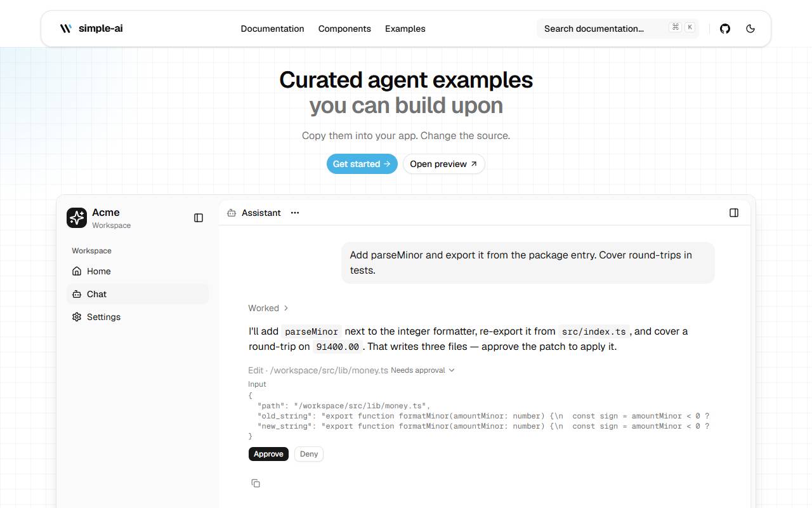Click the parseMinor inline code

coord(311,331)
